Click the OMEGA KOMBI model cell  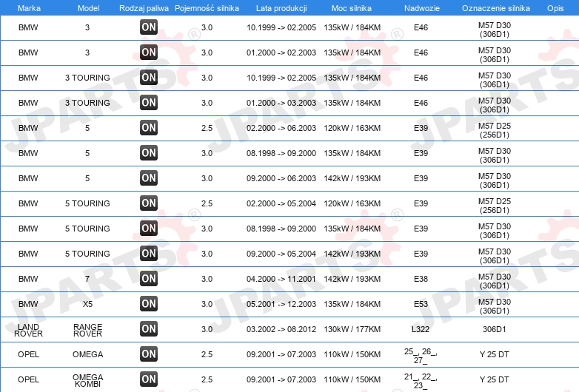[87, 381]
